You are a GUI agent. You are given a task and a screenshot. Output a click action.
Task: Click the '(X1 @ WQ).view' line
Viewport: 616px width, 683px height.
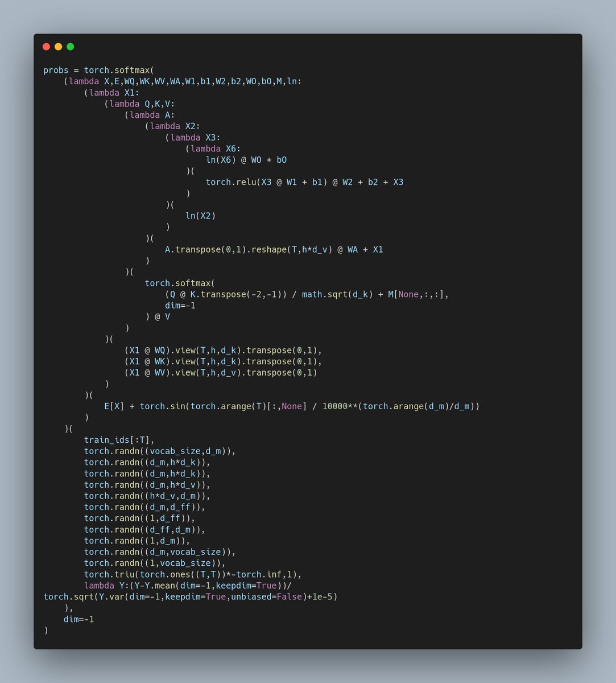tap(224, 350)
